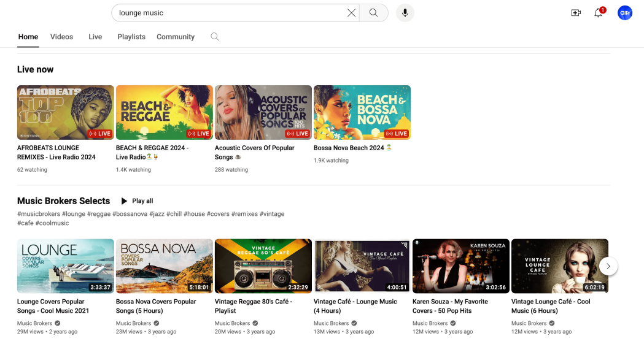644x344 pixels.
Task: Click Music Brokers channel under Bossa Nova Covers
Action: point(133,323)
